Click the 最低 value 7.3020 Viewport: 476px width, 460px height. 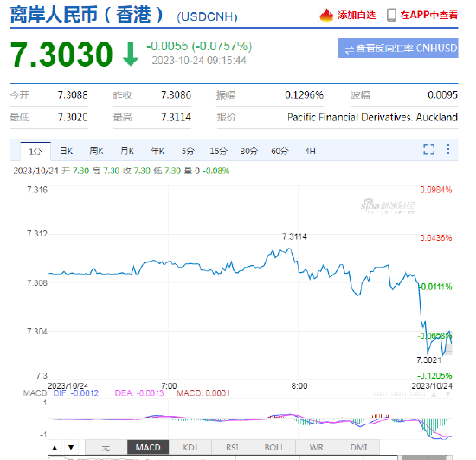pyautogui.click(x=73, y=117)
